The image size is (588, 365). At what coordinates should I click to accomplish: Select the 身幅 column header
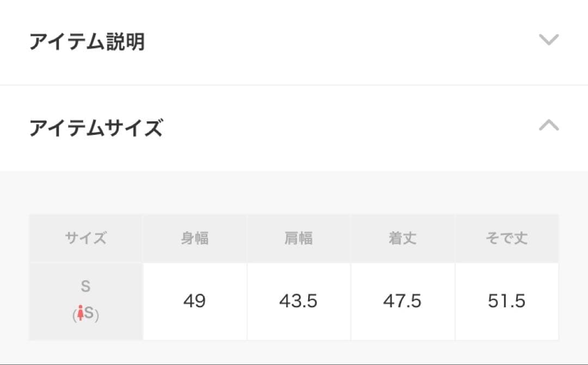point(195,237)
